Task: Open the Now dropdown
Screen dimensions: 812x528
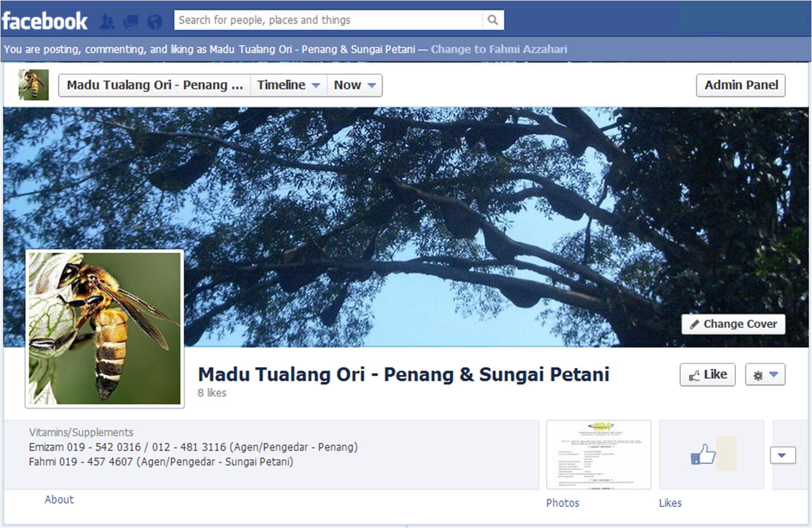Action: pos(355,85)
